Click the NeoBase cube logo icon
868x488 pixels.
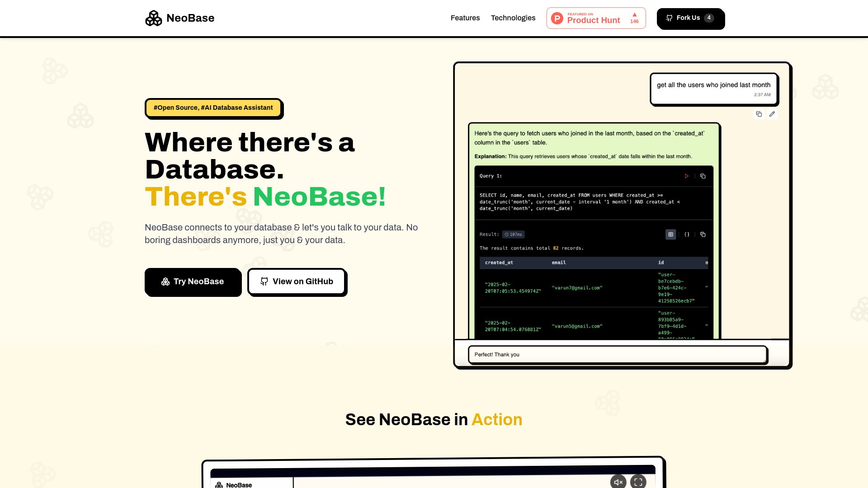[153, 18]
